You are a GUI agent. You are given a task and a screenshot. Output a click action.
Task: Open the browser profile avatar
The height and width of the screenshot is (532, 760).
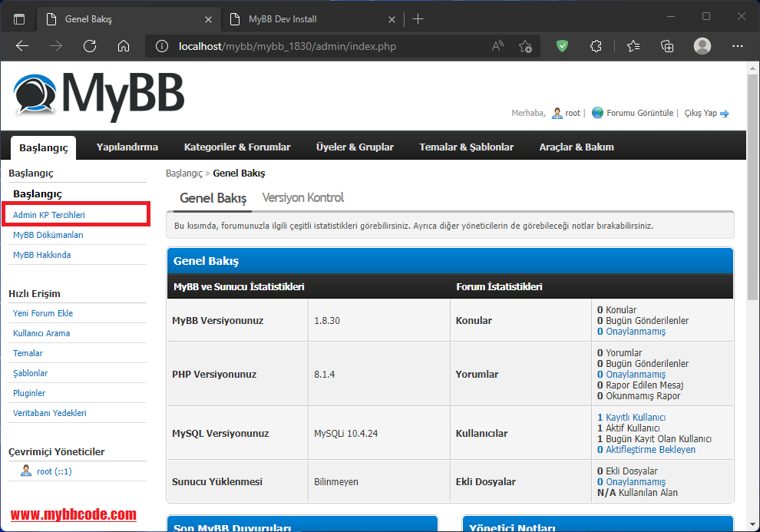coord(702,46)
